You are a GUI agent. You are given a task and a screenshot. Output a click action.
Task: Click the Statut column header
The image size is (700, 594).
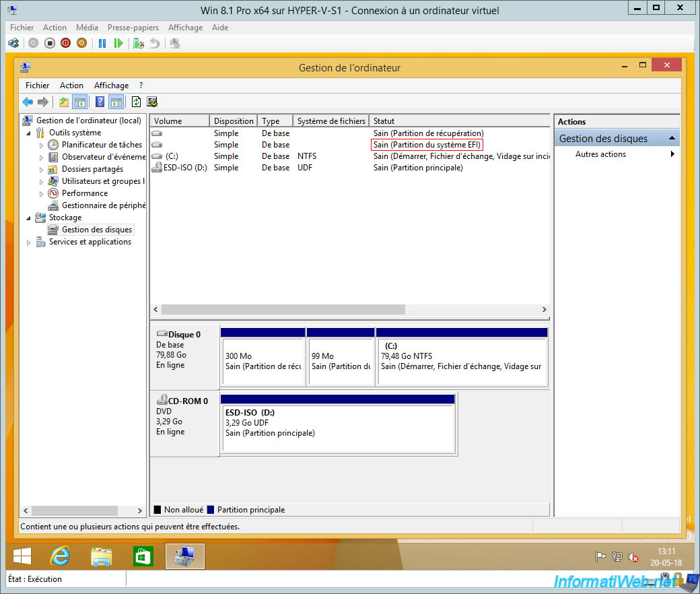(459, 121)
